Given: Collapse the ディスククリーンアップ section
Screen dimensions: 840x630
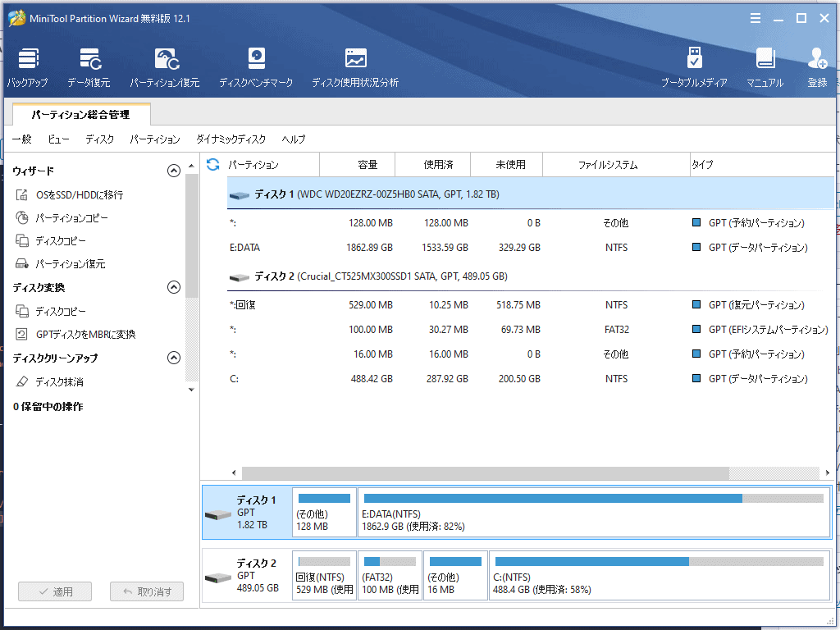Looking at the screenshot, I should coord(173,358).
